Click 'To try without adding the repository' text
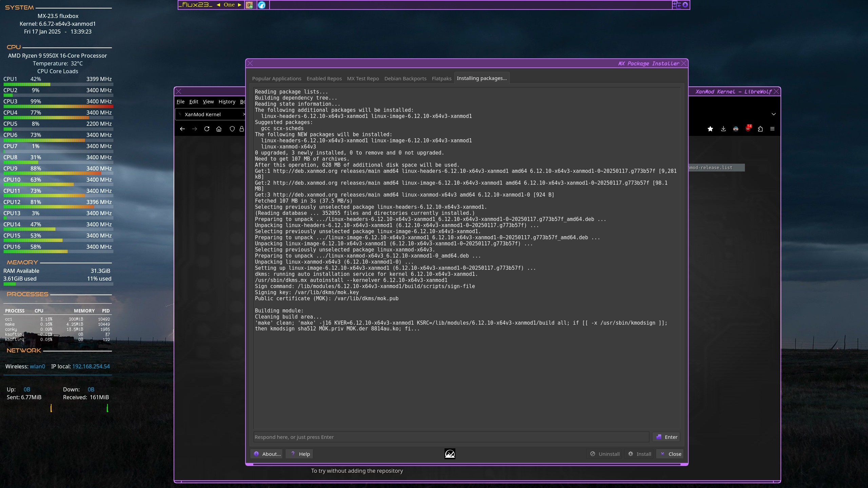868x488 pixels. pyautogui.click(x=357, y=471)
